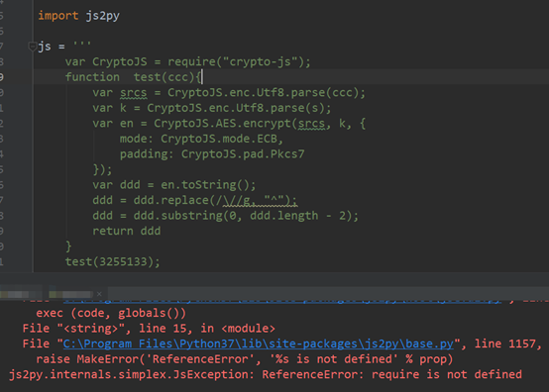Image resolution: width=549 pixels, height=392 pixels.
Task: Open the partially hidden traceback file link
Action: (281, 300)
